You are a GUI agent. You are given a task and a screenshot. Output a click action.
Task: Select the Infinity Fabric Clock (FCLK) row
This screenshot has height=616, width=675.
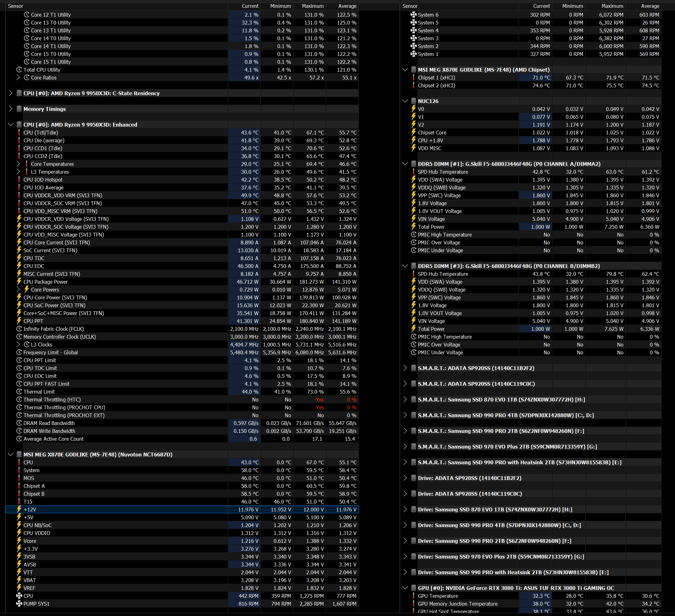(54, 329)
